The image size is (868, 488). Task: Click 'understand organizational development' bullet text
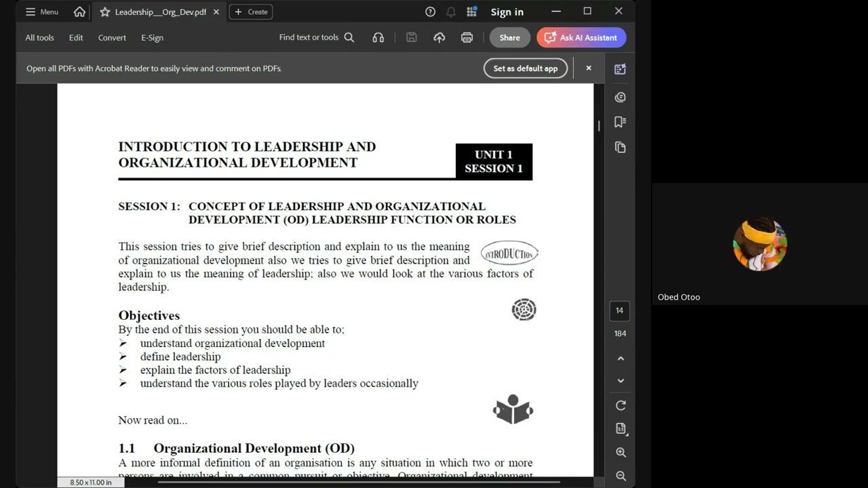(x=233, y=343)
